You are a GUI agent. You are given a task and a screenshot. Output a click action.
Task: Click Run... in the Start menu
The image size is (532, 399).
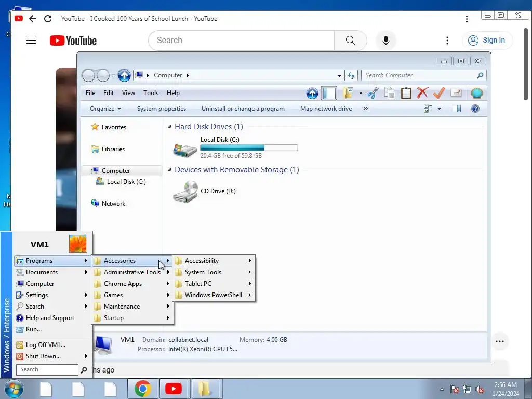pyautogui.click(x=52, y=329)
